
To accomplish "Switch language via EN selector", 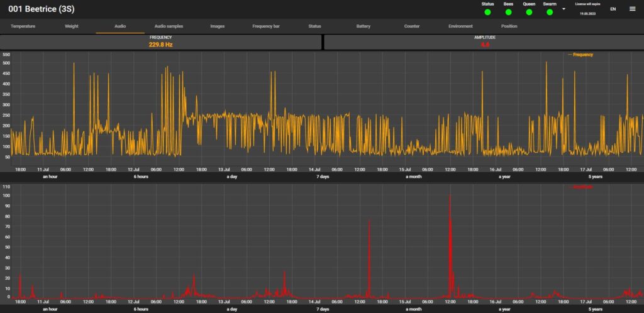I will click(613, 9).
